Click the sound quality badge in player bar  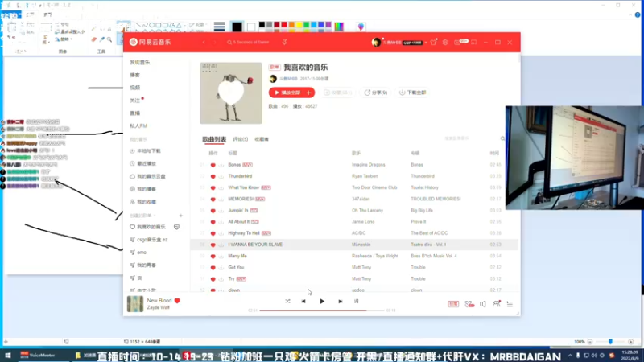click(x=453, y=304)
